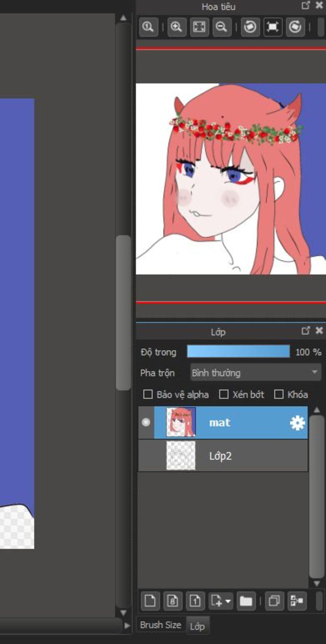The image size is (326, 644).
Task: Open layer settings gear on the mat layer
Action: tap(297, 423)
